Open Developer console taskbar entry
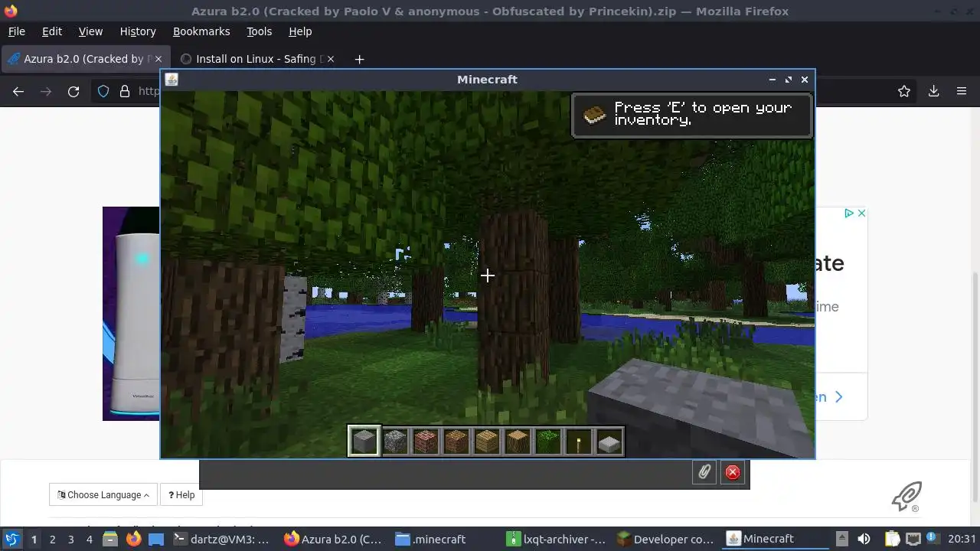The width and height of the screenshot is (980, 551). point(666,539)
